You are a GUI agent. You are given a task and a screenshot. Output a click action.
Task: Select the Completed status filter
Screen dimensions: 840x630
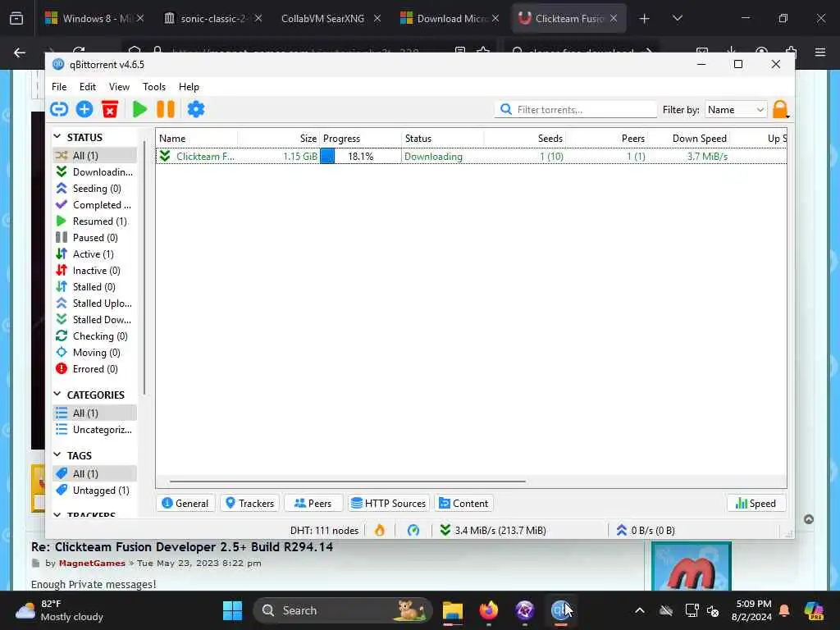[x=94, y=205]
